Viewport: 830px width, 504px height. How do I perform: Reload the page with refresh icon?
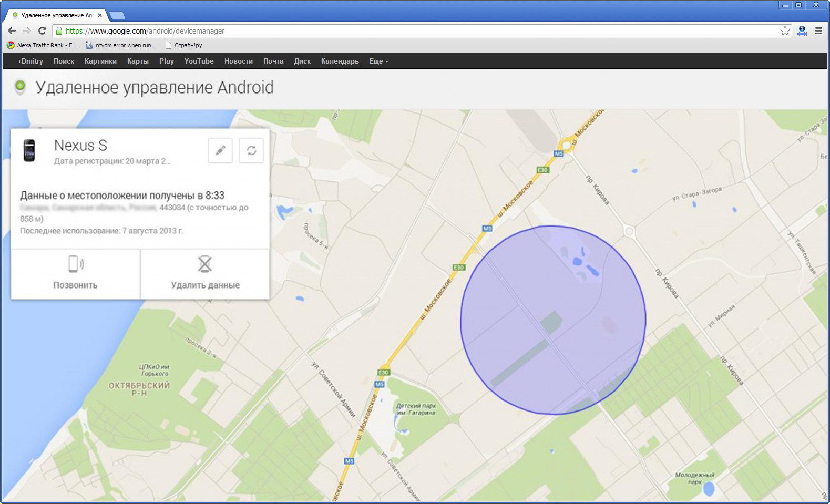(x=42, y=31)
